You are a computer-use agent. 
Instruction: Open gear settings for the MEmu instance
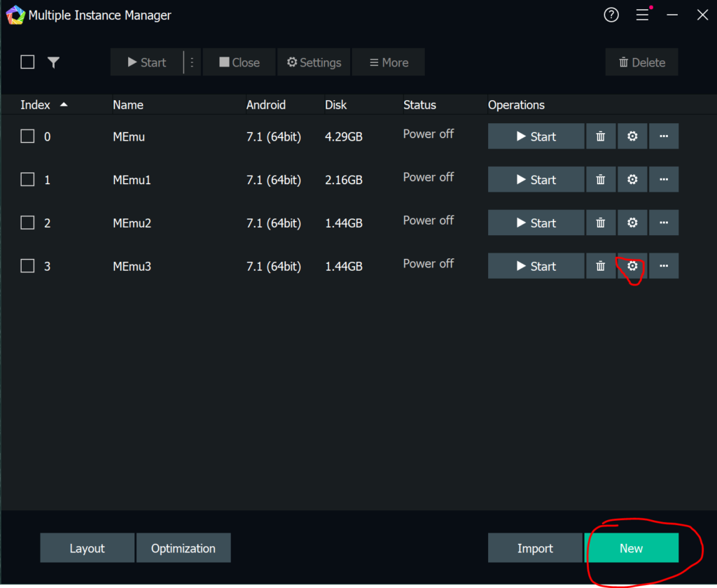(x=632, y=136)
